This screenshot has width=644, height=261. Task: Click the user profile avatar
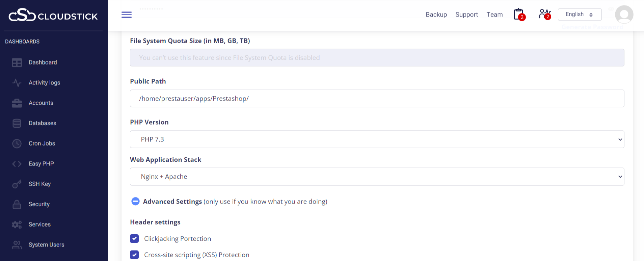point(624,15)
